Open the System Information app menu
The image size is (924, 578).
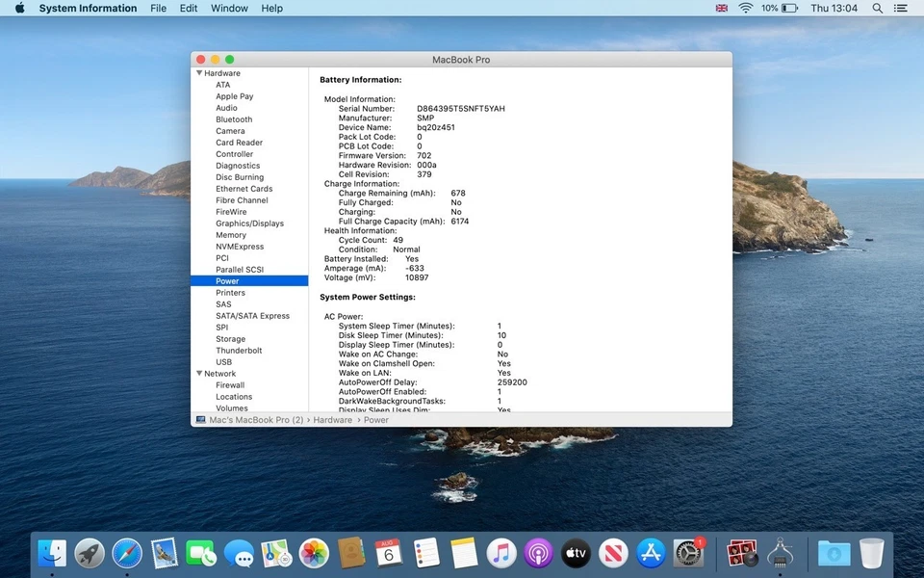(x=88, y=9)
